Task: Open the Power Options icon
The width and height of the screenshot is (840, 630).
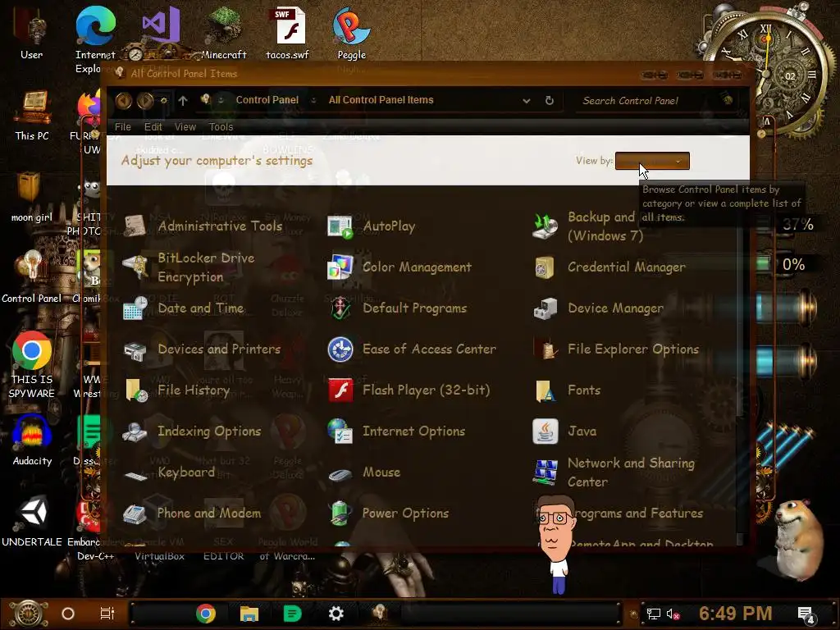Action: click(340, 514)
